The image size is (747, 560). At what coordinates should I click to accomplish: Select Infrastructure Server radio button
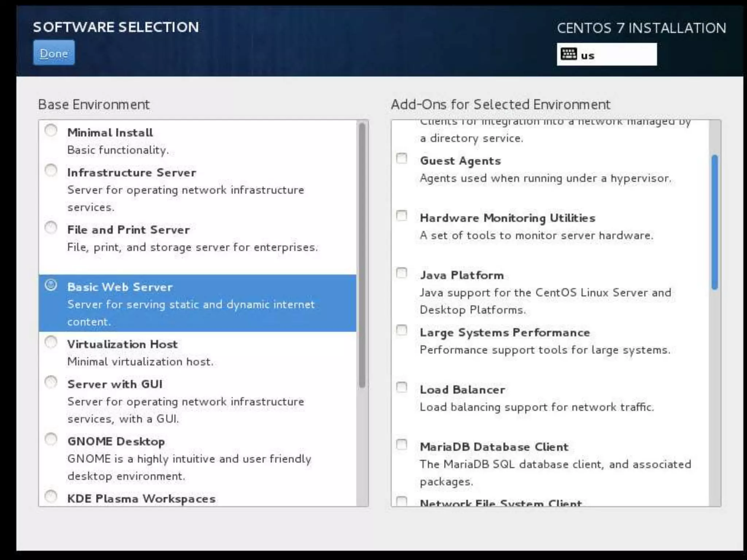51,170
